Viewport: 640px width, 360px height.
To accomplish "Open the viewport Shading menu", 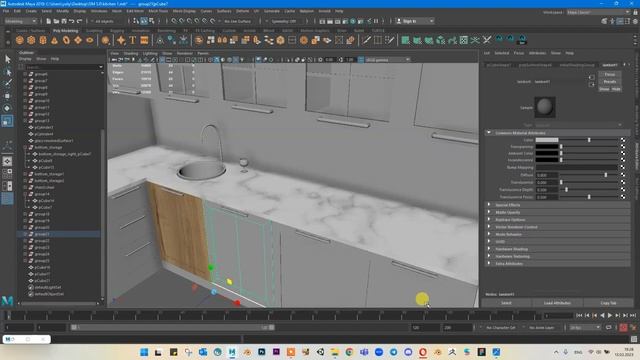I will click(131, 53).
